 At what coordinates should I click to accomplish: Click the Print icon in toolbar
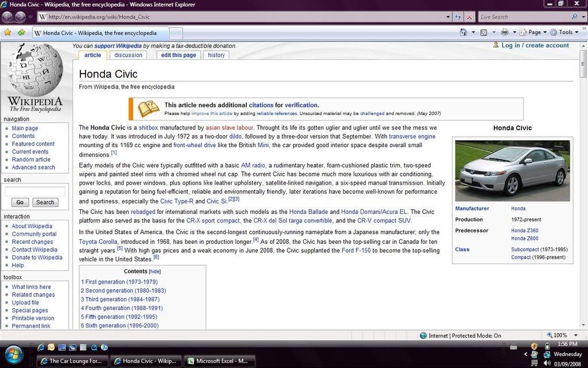tap(505, 32)
